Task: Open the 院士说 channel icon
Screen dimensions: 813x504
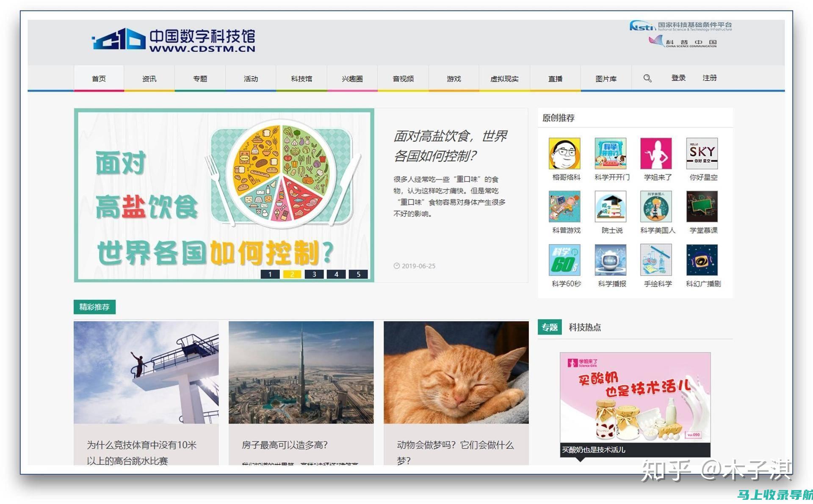Action: pos(610,207)
